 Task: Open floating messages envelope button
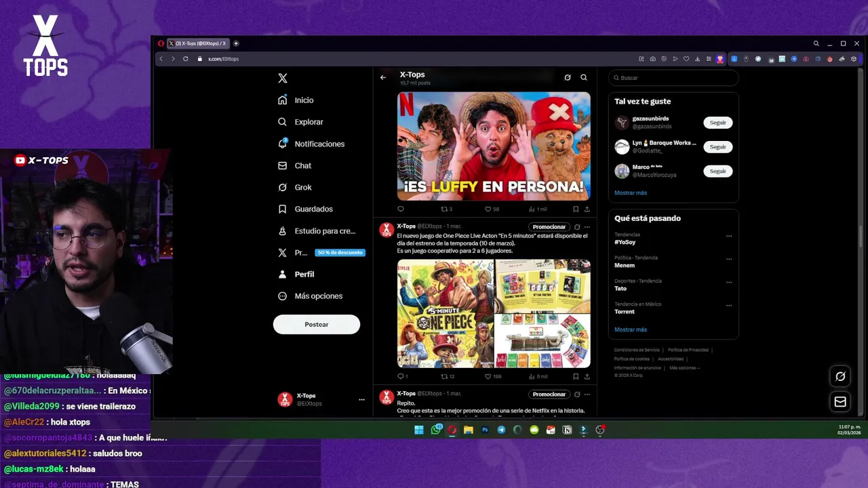(840, 401)
